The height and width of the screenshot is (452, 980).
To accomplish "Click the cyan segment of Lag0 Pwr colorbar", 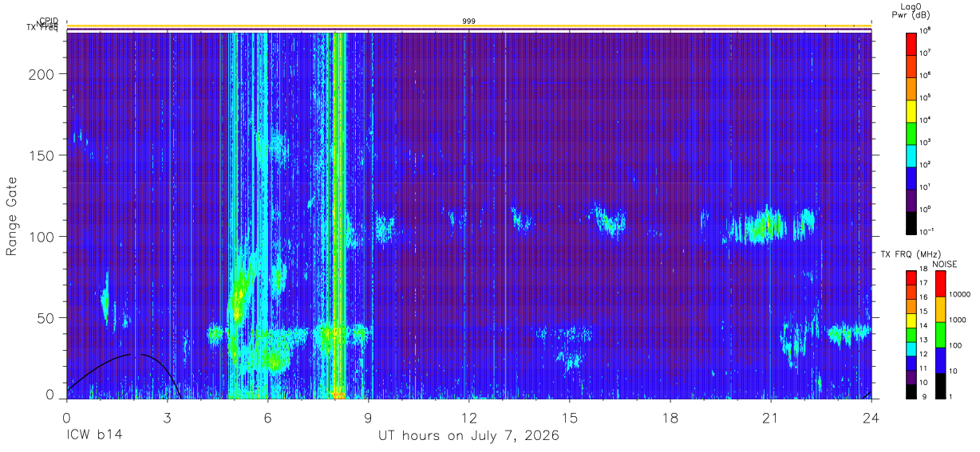I will [911, 155].
